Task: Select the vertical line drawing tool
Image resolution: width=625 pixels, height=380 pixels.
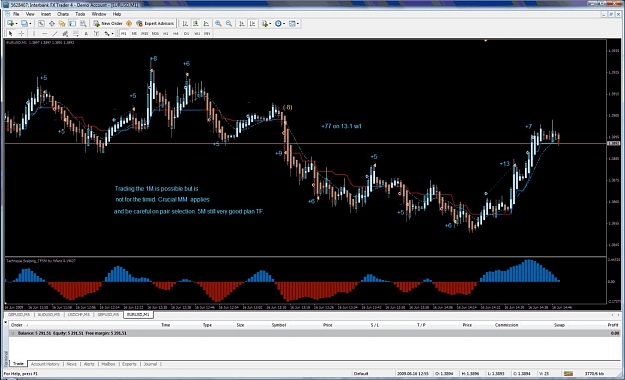Action: [34, 33]
